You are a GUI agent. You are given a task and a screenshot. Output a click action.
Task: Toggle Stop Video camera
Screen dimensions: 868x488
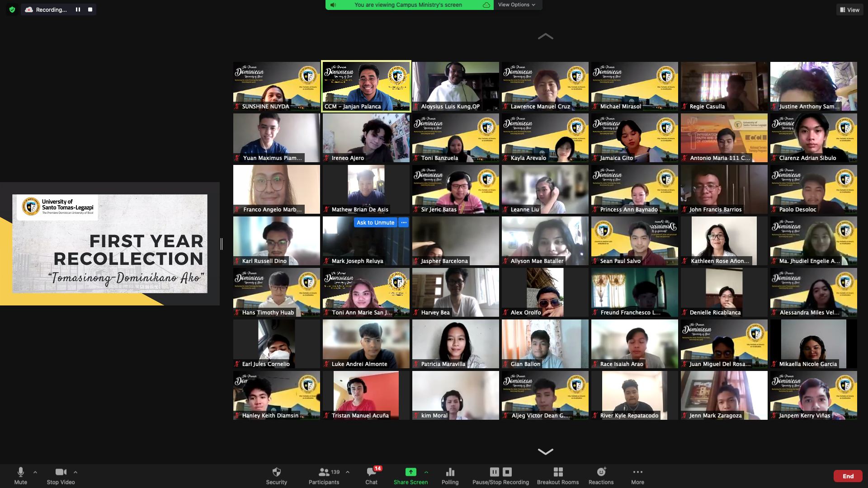point(61,472)
